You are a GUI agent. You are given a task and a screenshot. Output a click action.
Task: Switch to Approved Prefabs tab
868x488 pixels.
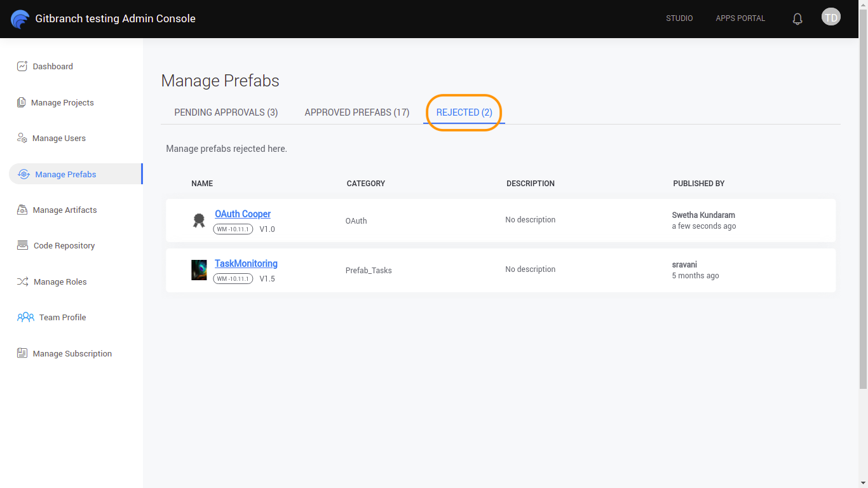(357, 112)
